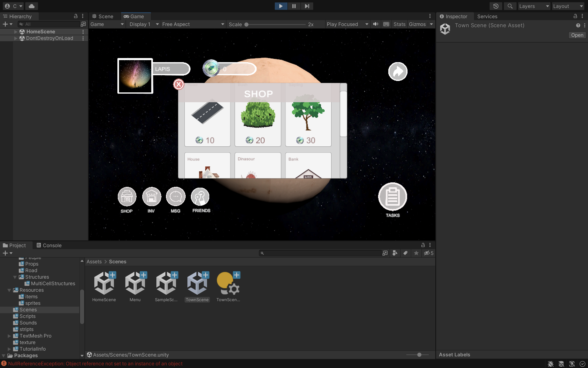
Task: Open the TASKS clipboard icon
Action: point(392,197)
